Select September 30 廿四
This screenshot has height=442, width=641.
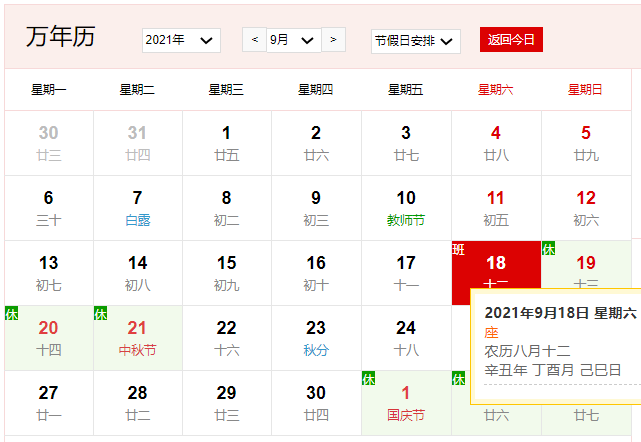click(316, 403)
